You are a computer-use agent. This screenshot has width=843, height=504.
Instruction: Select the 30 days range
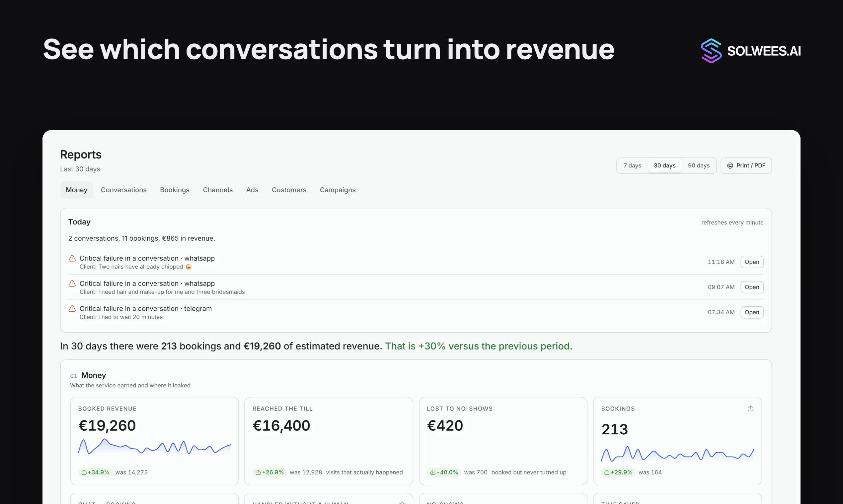point(664,166)
